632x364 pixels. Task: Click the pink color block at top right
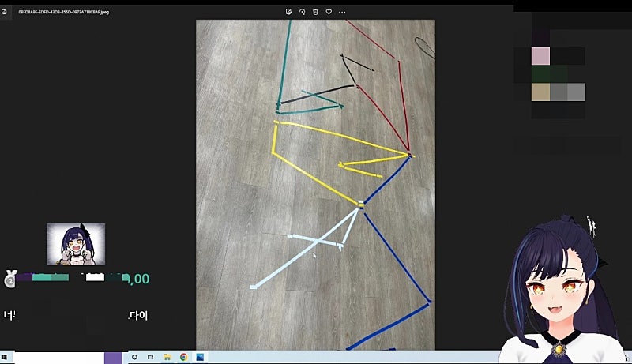pyautogui.click(x=540, y=56)
